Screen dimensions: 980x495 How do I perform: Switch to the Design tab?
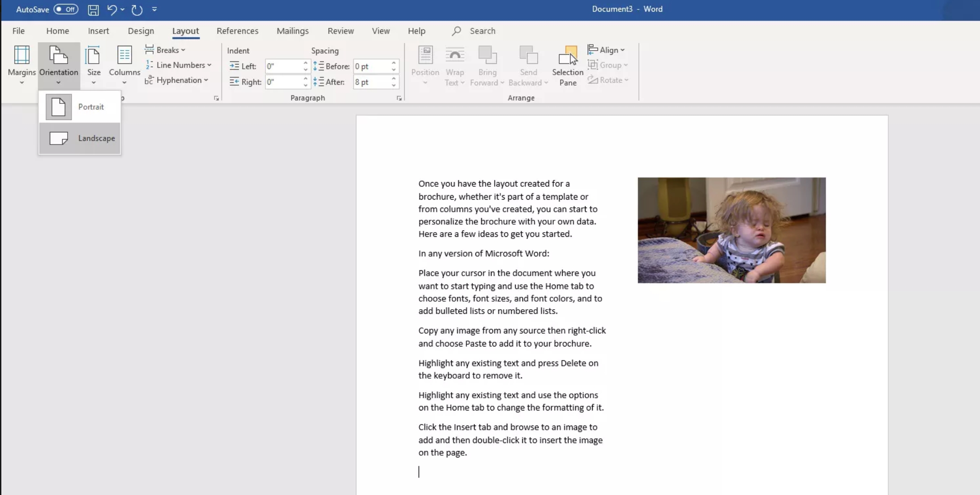(x=141, y=31)
